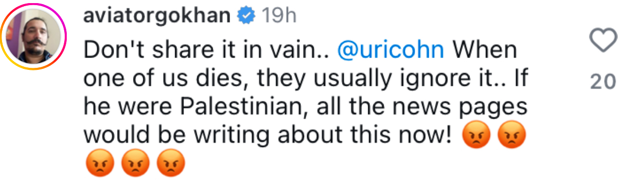Click the blue verified badge beside aviatorgokhan

(x=246, y=17)
